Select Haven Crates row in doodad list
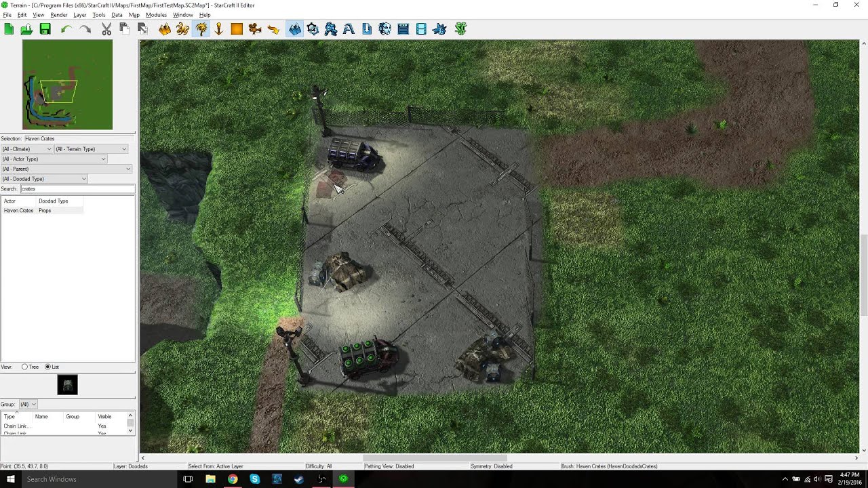 (x=42, y=211)
